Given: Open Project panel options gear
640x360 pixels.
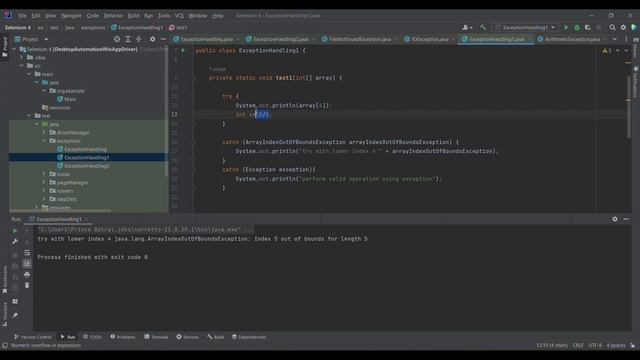Looking at the screenshot, I should pos(152,39).
